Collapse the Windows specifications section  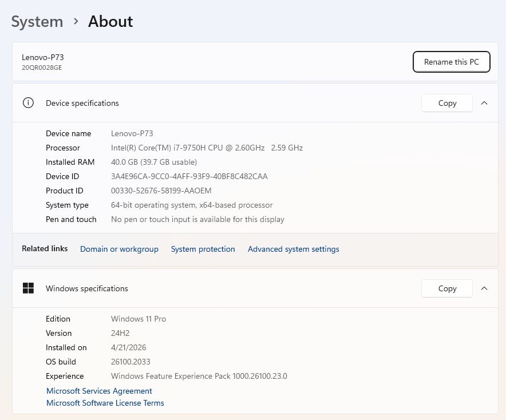click(484, 288)
